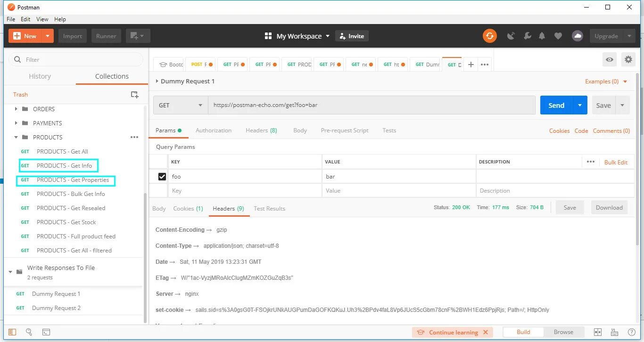
Task: Open response Cookies (1) tab
Action: click(x=188, y=209)
